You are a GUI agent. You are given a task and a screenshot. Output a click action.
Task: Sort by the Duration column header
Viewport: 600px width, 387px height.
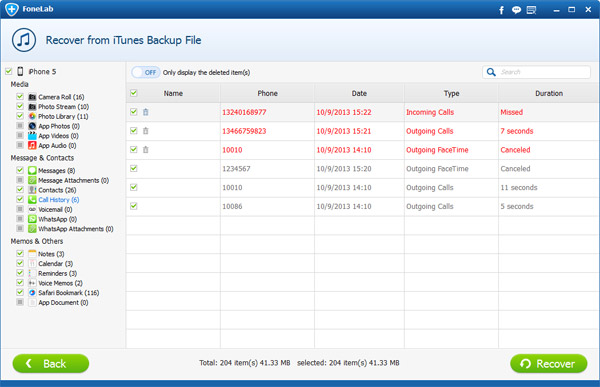coord(549,93)
